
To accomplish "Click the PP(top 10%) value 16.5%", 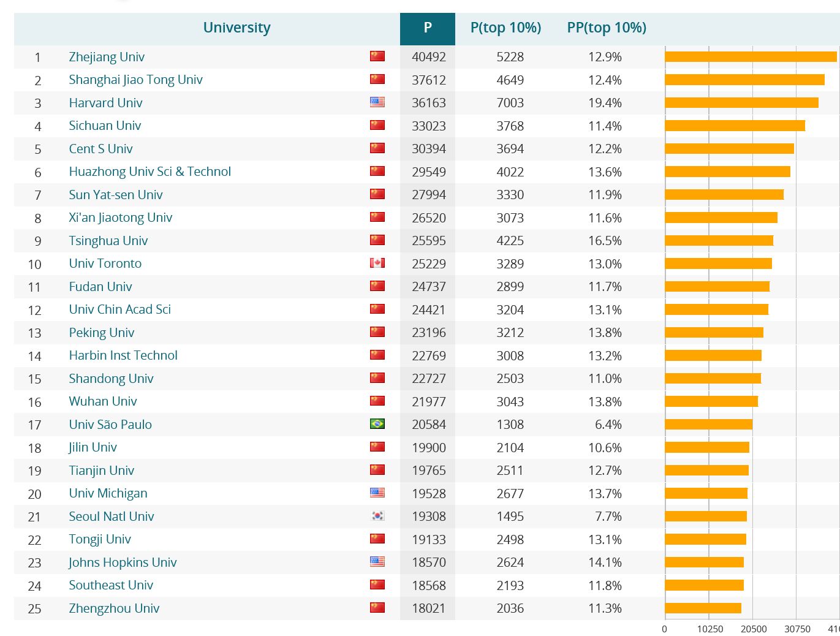I will (x=605, y=241).
